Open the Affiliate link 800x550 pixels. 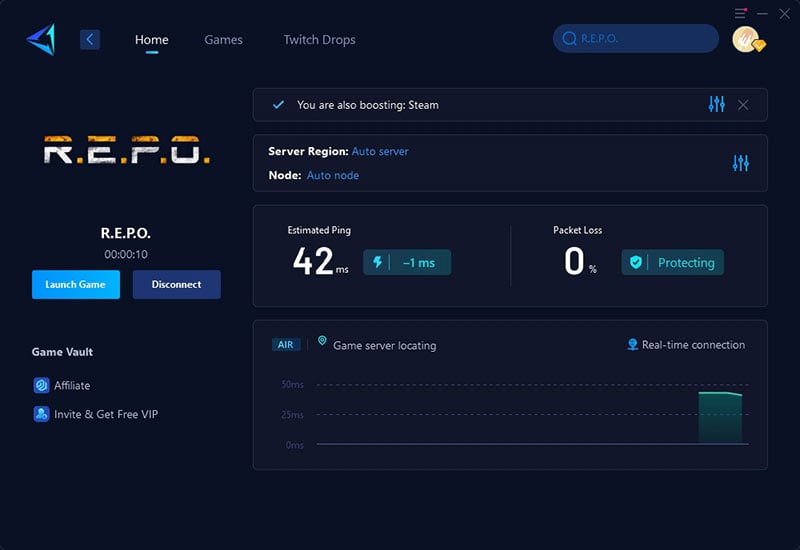click(x=72, y=385)
